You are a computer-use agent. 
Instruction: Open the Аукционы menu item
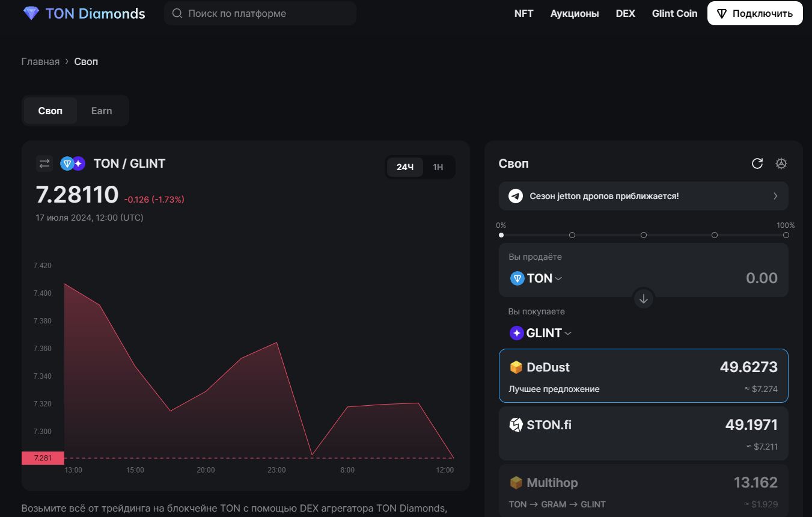tap(575, 13)
